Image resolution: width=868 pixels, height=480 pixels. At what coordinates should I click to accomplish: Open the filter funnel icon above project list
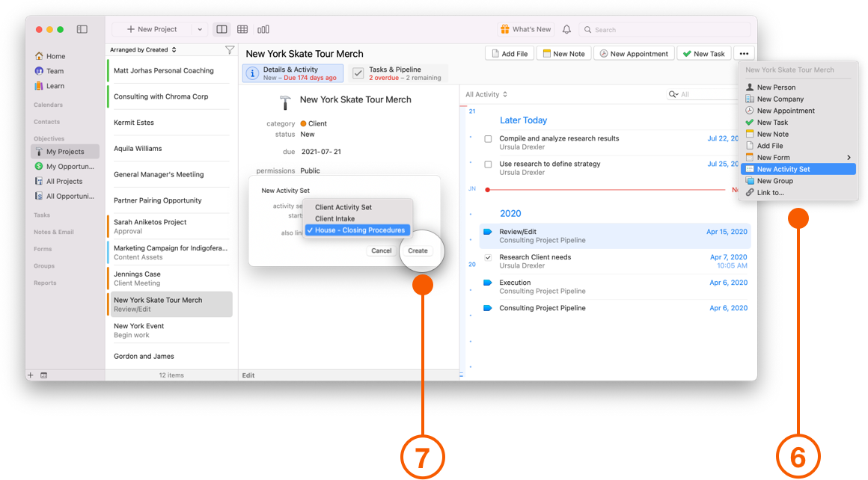click(230, 48)
